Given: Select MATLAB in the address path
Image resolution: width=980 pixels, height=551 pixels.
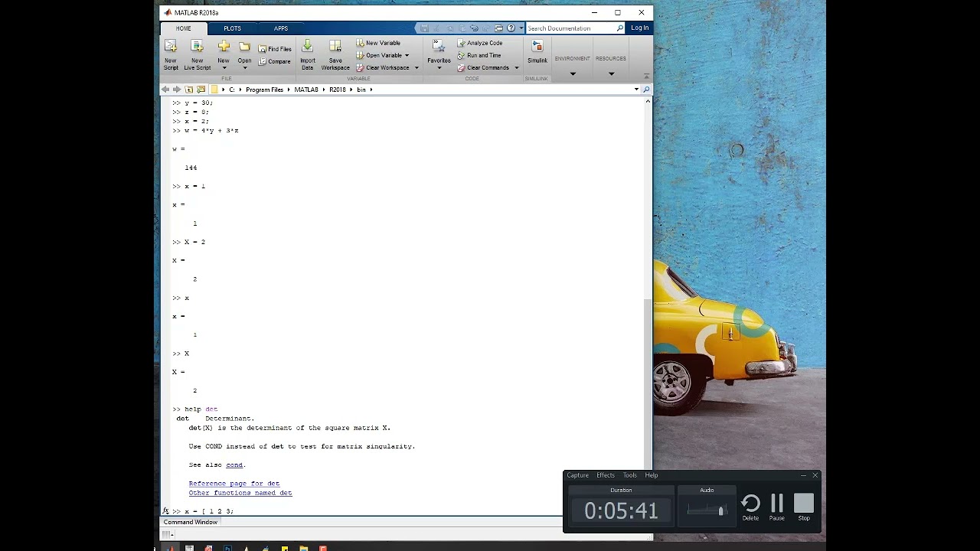Looking at the screenshot, I should coord(306,90).
